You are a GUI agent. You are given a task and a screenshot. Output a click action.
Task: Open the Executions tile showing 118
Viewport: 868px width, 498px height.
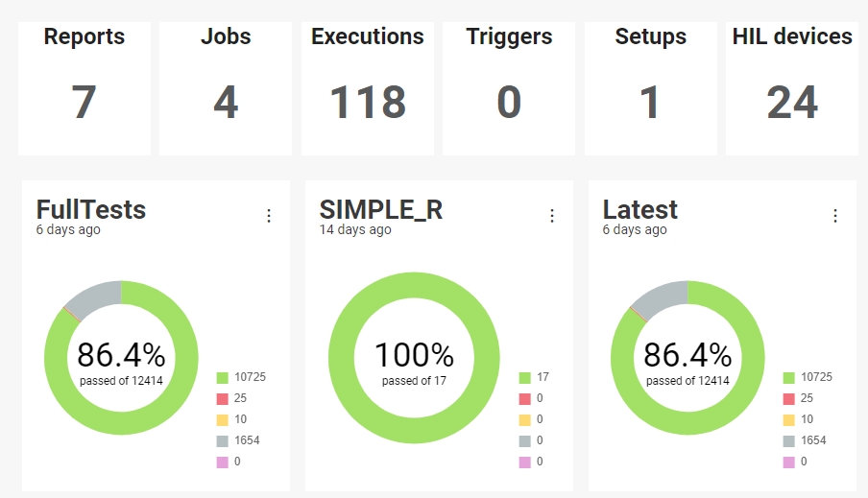tap(368, 88)
